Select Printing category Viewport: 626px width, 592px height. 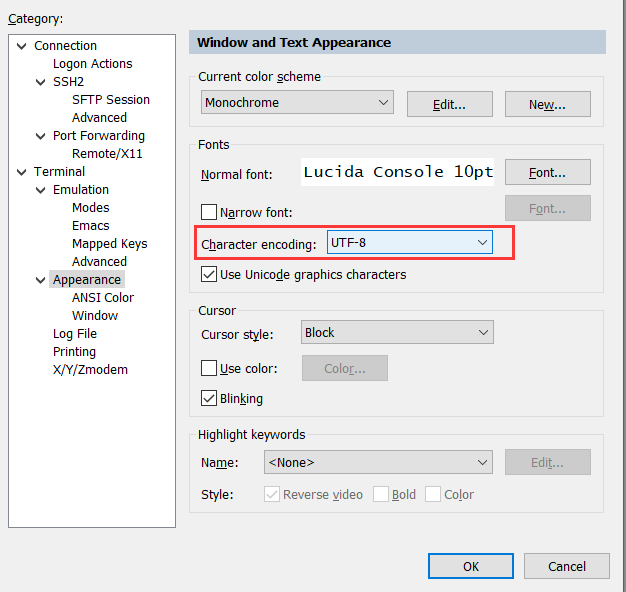tap(74, 352)
